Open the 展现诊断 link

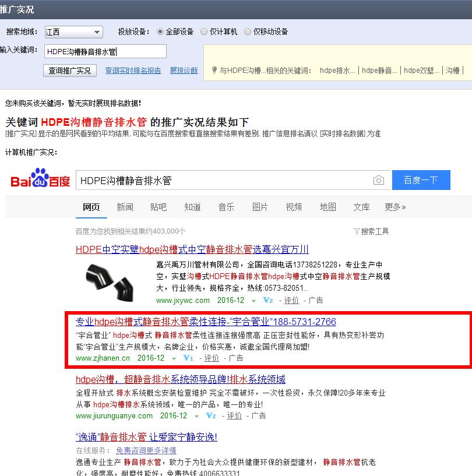click(x=184, y=70)
